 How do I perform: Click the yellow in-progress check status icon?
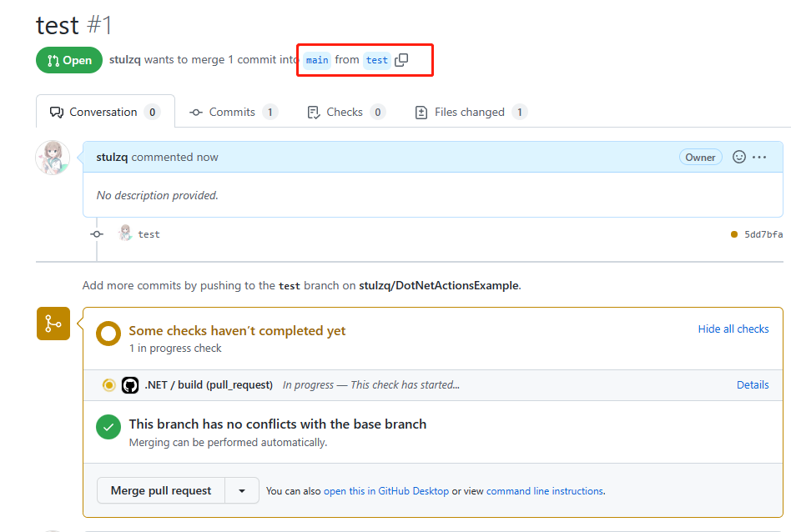pos(108,385)
